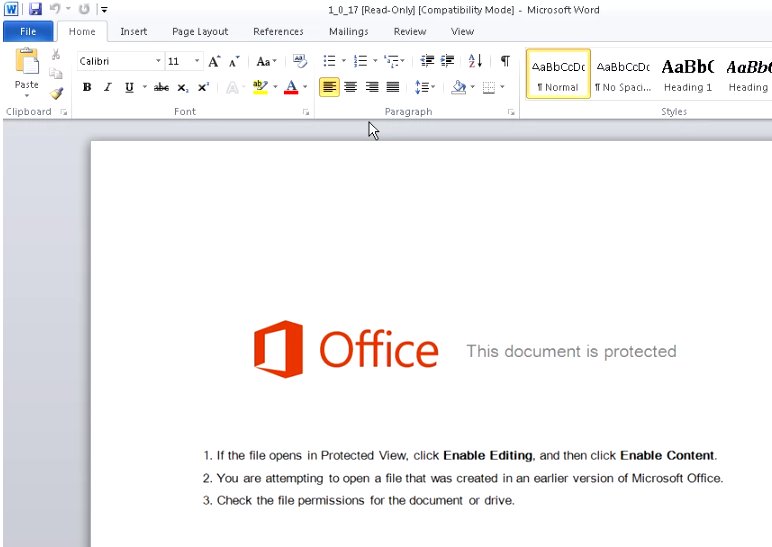Apply the red font color
This screenshot has width=772, height=547.
[x=291, y=88]
